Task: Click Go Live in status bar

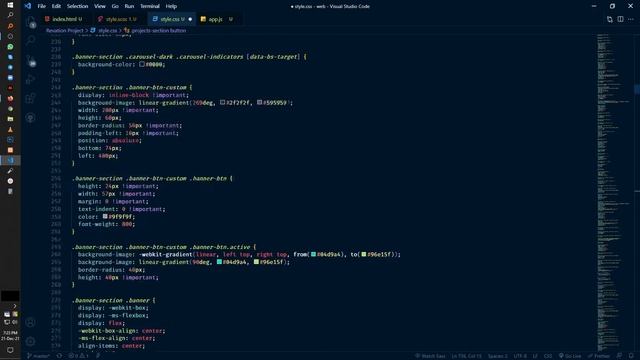Action: point(570,356)
